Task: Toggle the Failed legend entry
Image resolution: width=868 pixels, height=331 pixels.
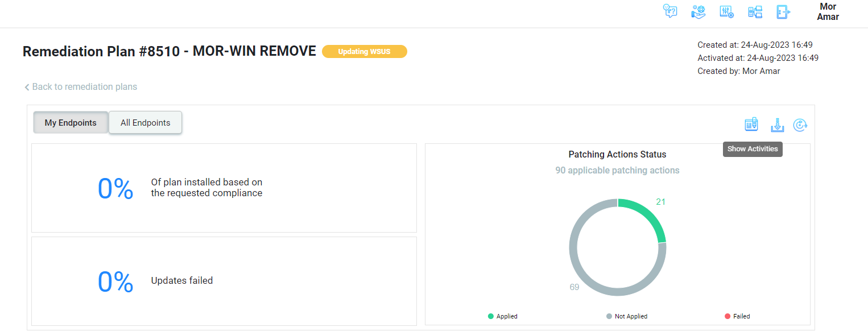Action: click(737, 316)
